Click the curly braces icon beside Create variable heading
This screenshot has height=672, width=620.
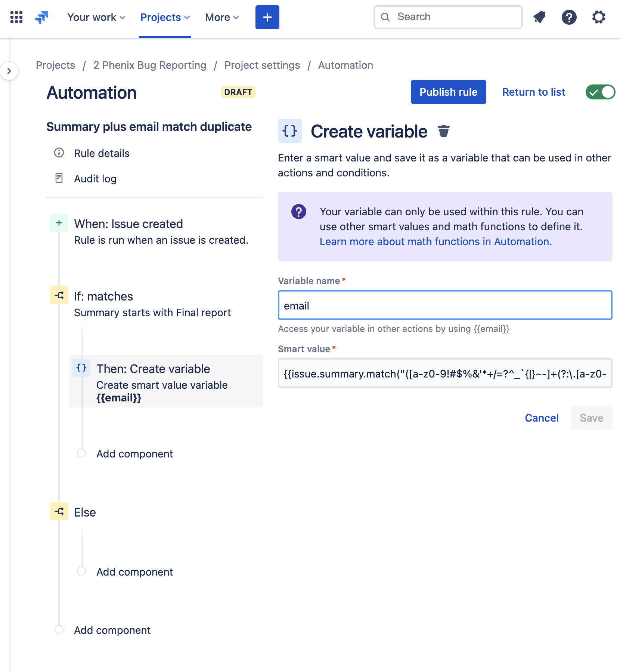(290, 131)
